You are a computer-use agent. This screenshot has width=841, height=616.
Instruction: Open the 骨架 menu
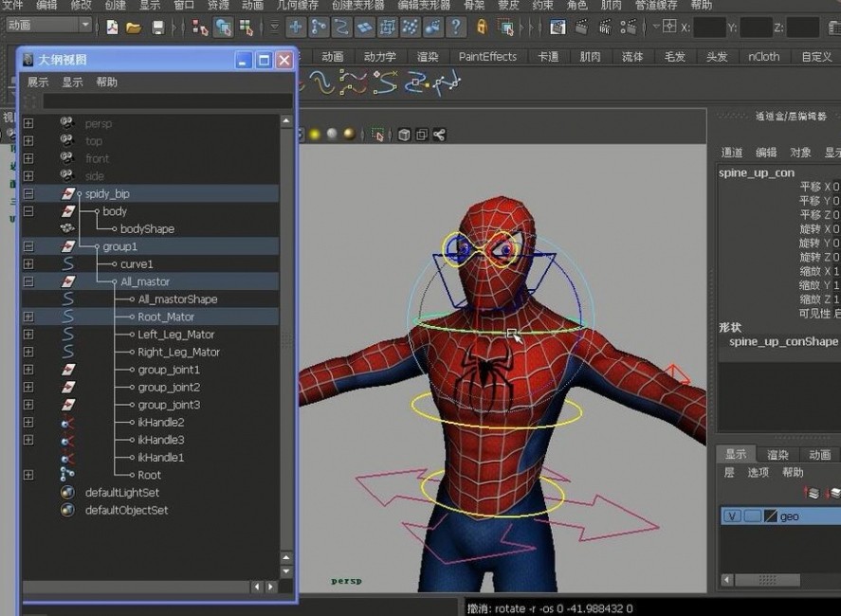[x=474, y=6]
